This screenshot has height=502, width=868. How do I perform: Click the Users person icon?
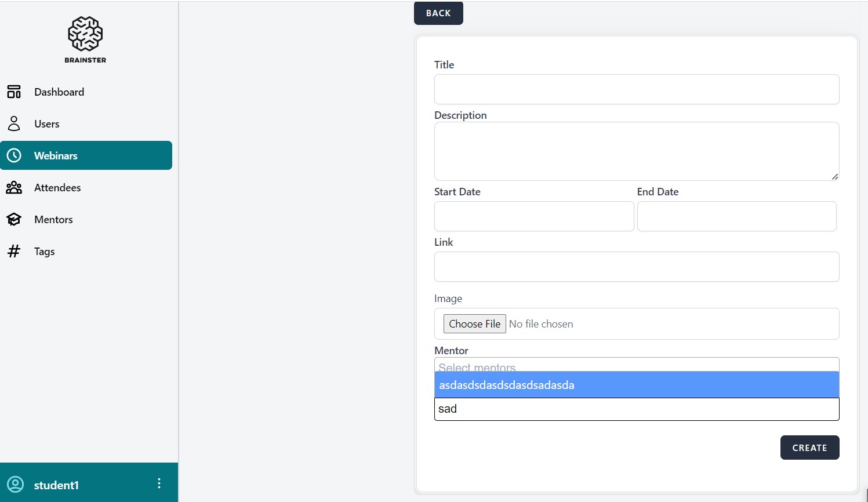click(x=14, y=123)
